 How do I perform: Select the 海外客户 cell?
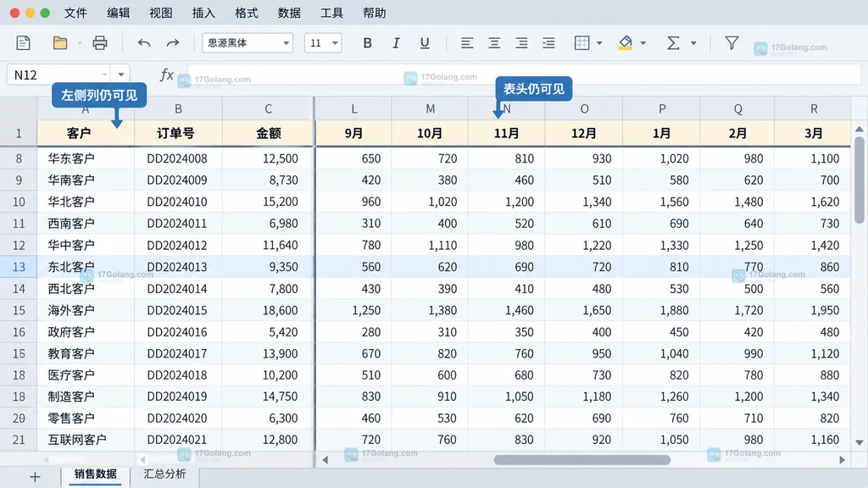pyautogui.click(x=86, y=310)
